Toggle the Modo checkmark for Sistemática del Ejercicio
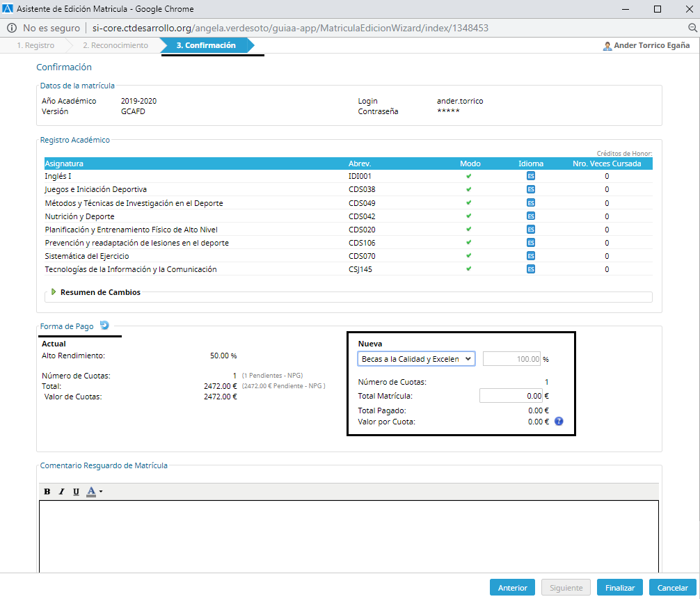Screen dimensions: 700x599 469,256
